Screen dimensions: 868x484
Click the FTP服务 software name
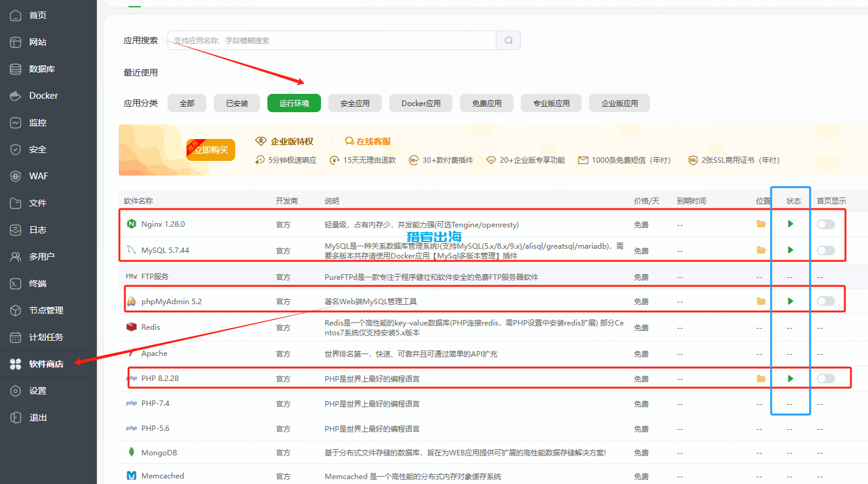coord(155,276)
